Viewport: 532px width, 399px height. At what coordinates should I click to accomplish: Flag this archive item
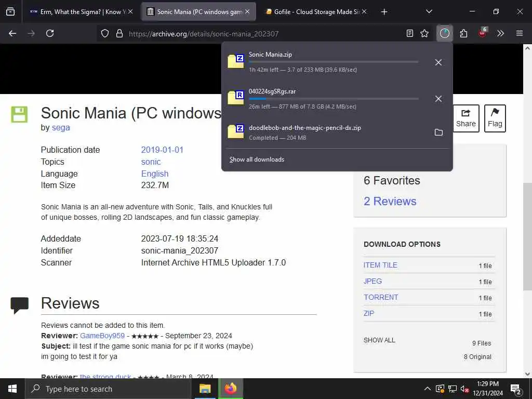495,118
